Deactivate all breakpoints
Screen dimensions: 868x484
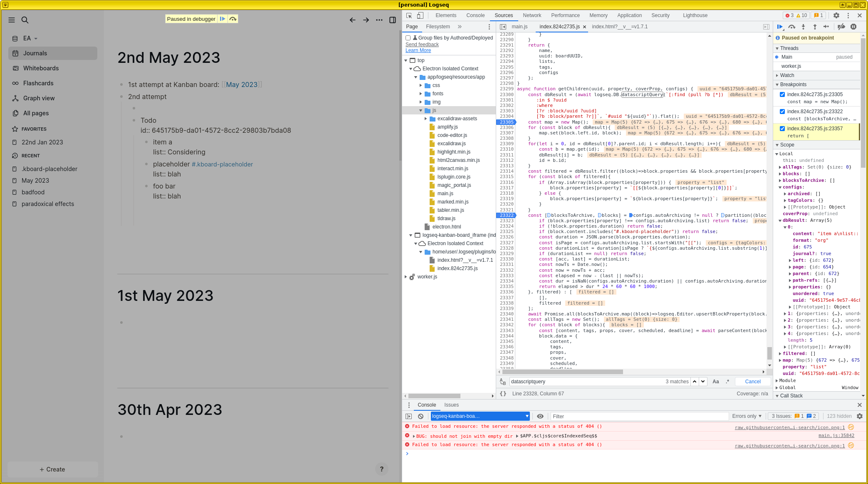click(x=841, y=26)
